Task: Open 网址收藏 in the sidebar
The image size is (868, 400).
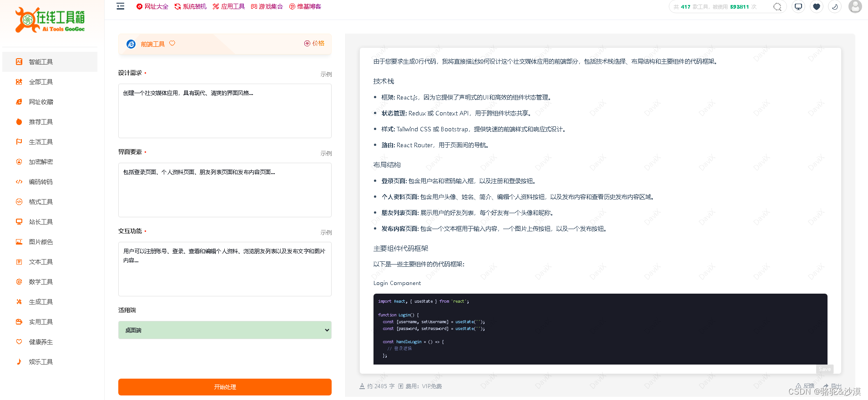Action: [50, 102]
